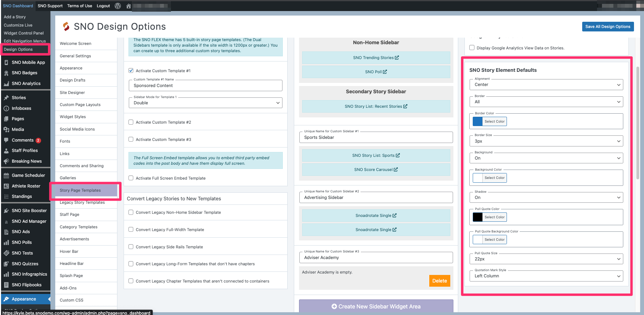
Task: Click Advertising Sidebar custom sidebar name field
Action: coord(376,198)
